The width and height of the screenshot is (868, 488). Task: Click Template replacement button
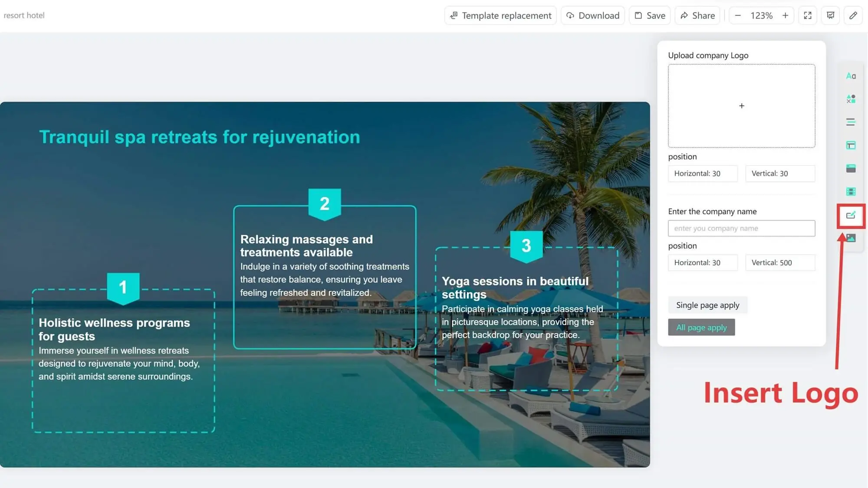pyautogui.click(x=500, y=16)
